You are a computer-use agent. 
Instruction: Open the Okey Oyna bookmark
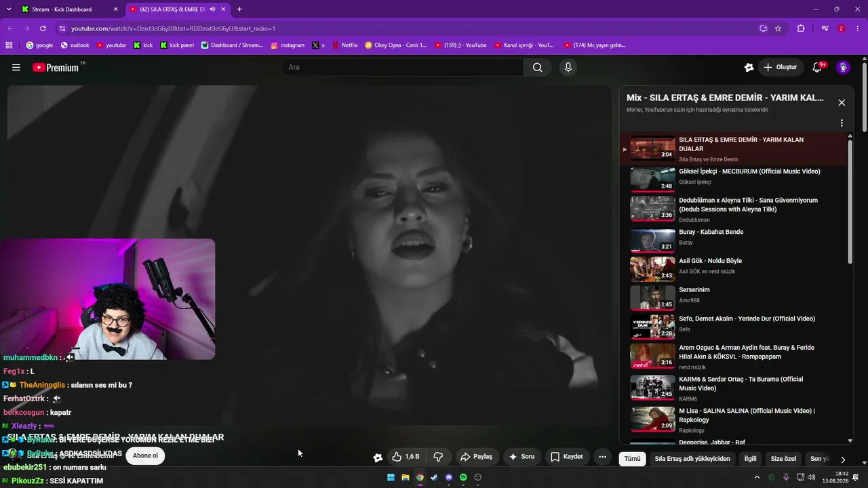(396, 45)
